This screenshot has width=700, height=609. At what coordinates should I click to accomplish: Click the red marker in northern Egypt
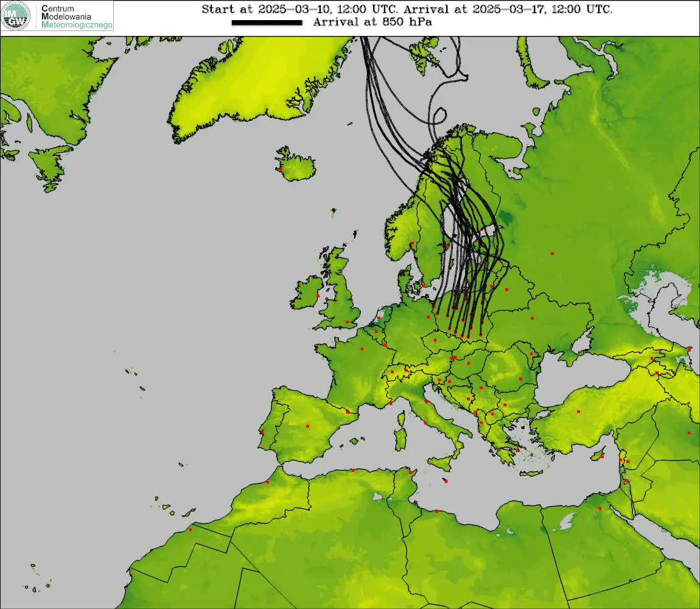(600, 509)
